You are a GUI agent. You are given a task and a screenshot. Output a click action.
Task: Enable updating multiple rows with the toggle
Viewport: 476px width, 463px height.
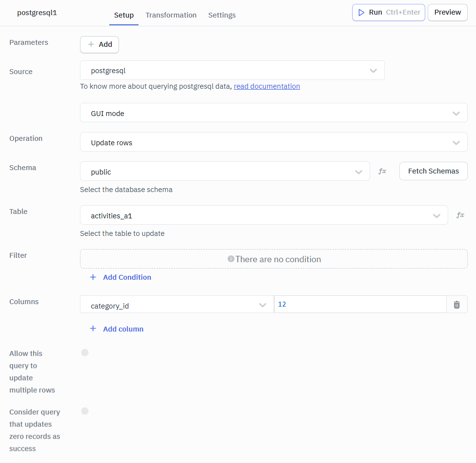click(85, 352)
